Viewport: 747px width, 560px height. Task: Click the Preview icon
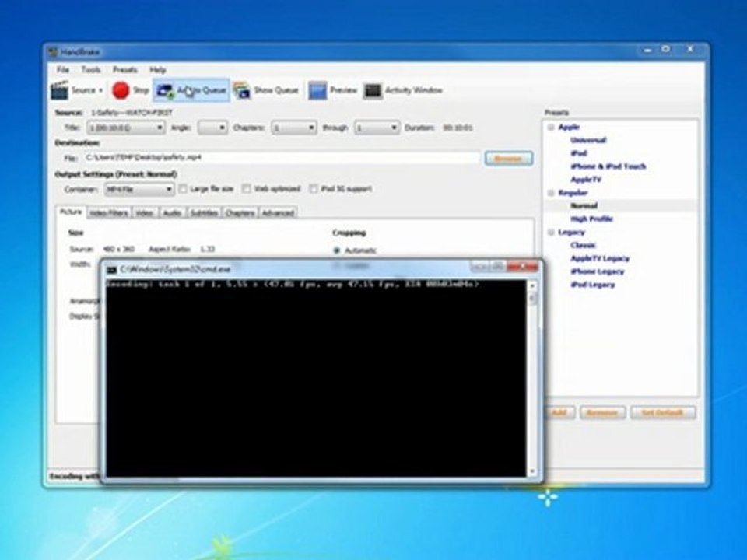click(317, 90)
